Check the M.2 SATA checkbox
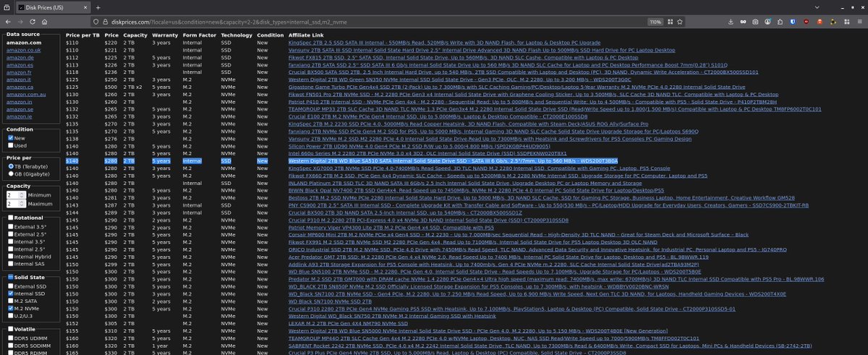The height and width of the screenshot is (355, 868). [11, 300]
